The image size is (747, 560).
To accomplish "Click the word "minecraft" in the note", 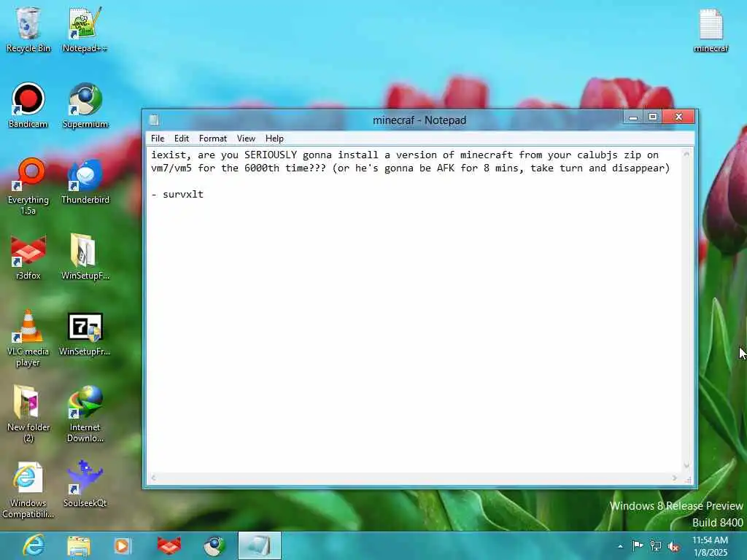I will click(x=487, y=155).
